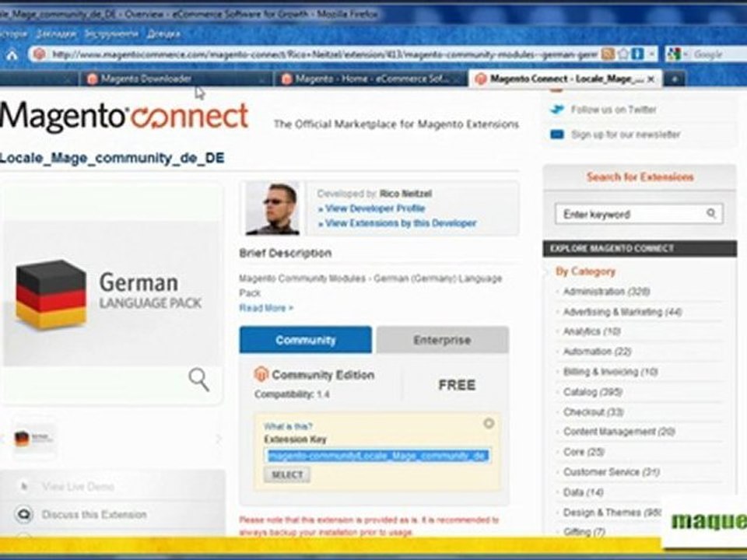
Task: Open the address bar dropdown arrow
Action: pyautogui.click(x=651, y=54)
